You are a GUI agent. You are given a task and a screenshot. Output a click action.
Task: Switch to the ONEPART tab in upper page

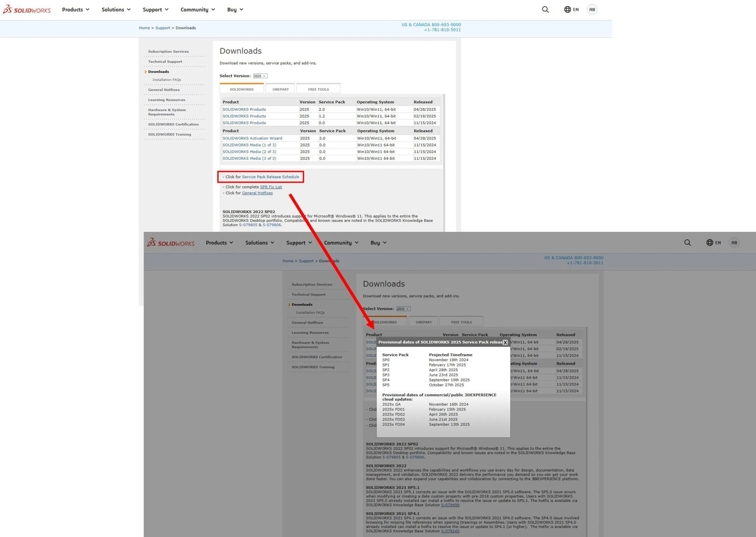280,89
